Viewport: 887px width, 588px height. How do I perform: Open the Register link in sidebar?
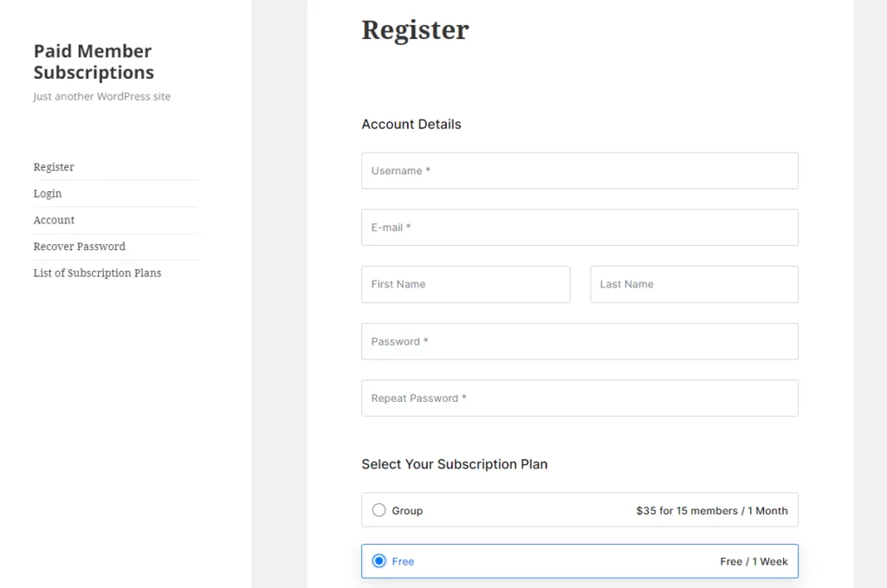coord(54,167)
